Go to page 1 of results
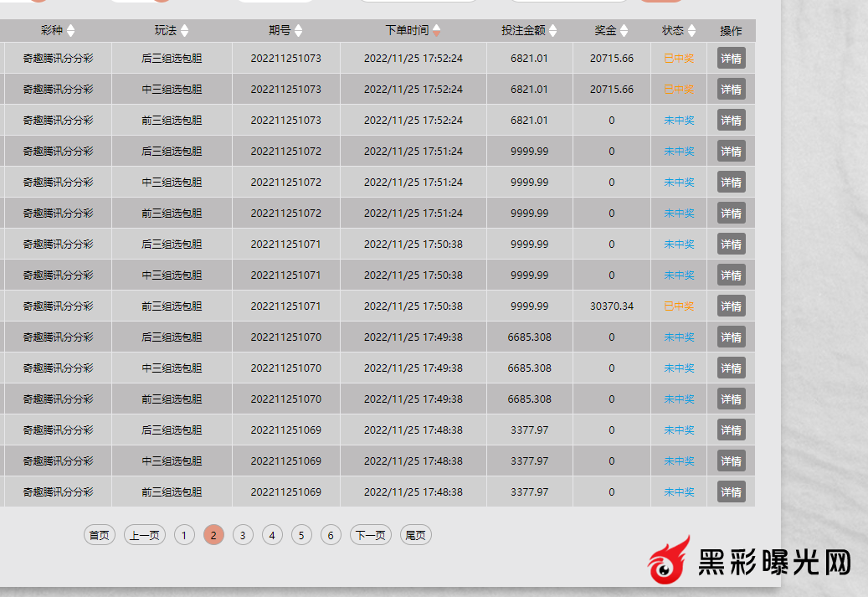 (x=184, y=535)
